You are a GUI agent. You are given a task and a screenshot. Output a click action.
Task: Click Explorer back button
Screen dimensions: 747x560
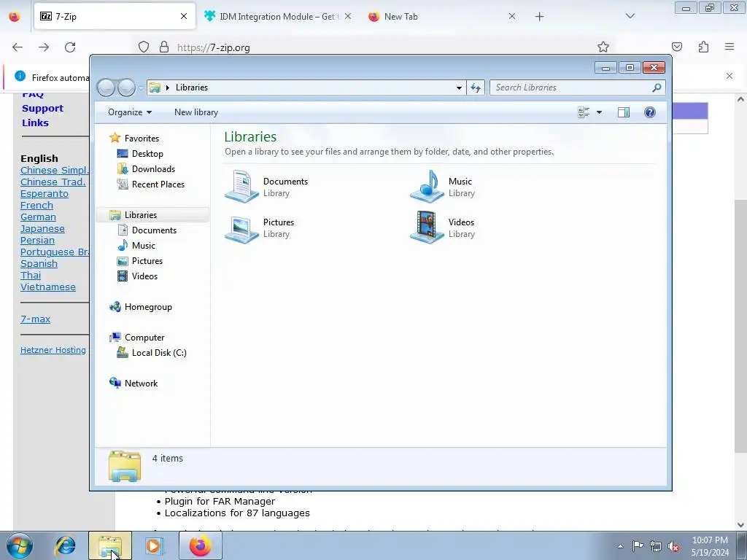[x=107, y=87]
